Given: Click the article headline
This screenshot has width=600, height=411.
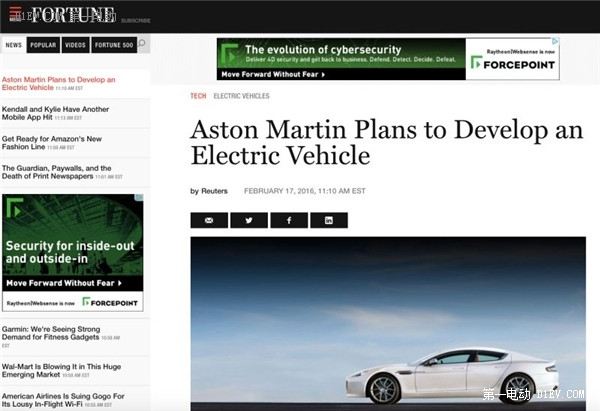Looking at the screenshot, I should click(x=386, y=142).
